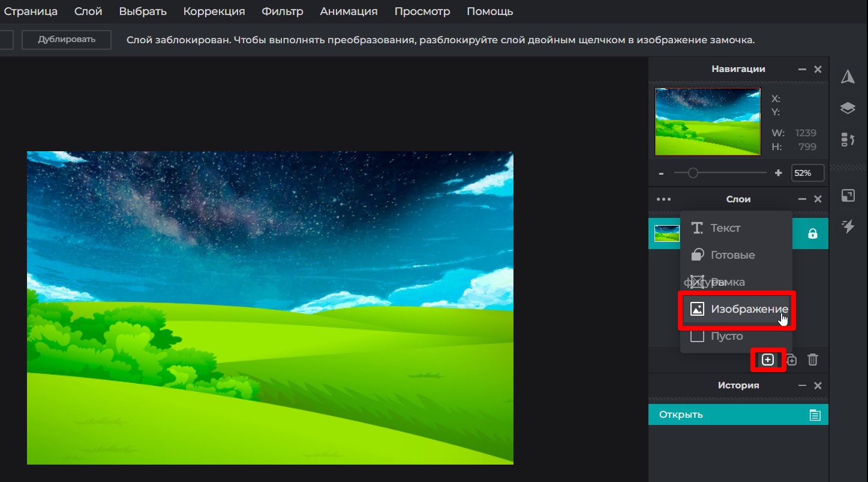This screenshot has height=482, width=868.
Task: Click the lightning bolt sidebar icon
Action: pyautogui.click(x=848, y=226)
